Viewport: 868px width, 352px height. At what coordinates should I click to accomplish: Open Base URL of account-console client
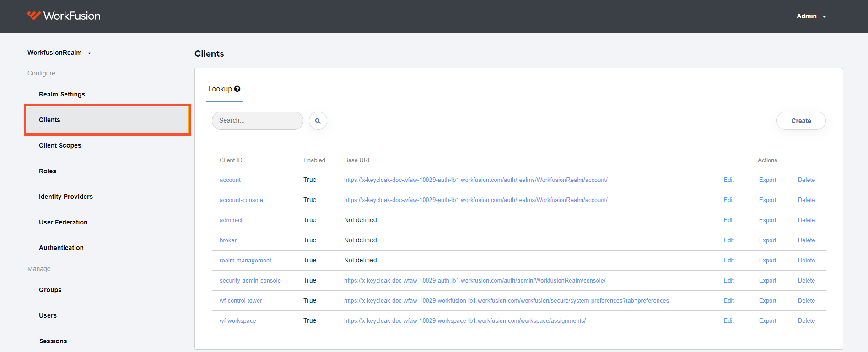click(476, 200)
